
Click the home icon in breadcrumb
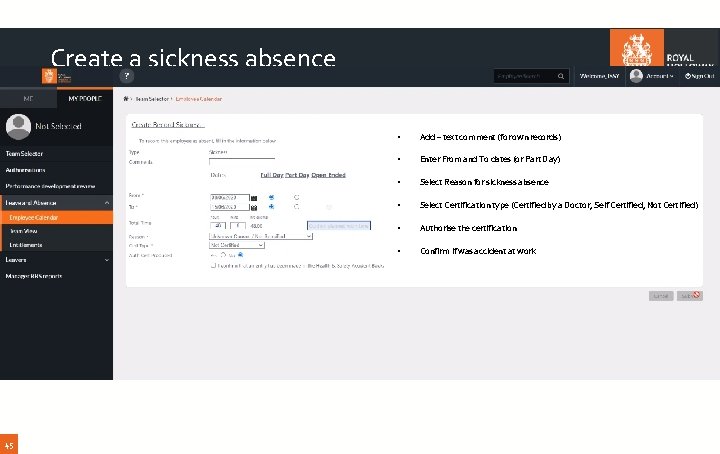(x=126, y=99)
